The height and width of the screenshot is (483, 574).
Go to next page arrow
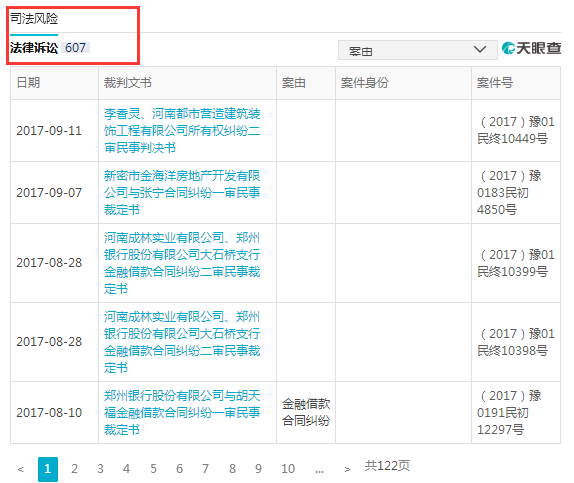347,469
